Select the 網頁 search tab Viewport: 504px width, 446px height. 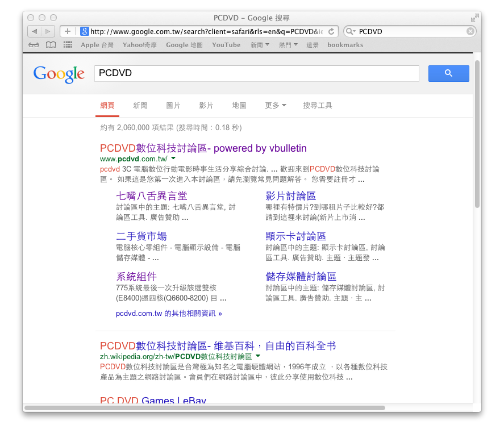[x=107, y=106]
